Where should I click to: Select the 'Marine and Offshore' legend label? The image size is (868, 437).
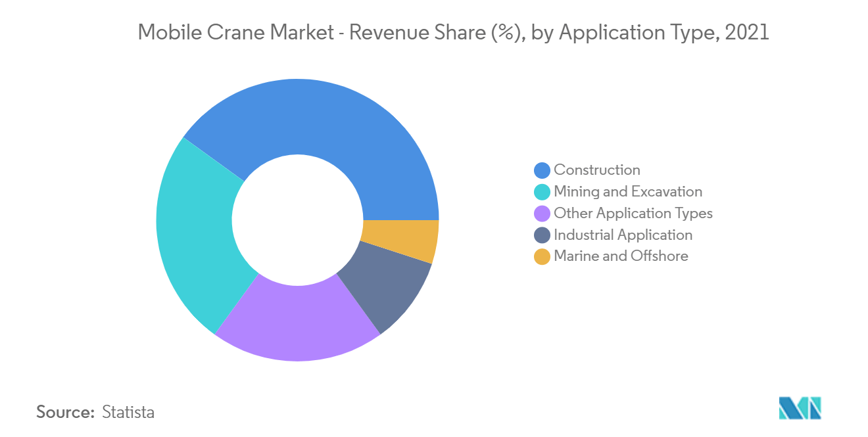[x=621, y=256]
